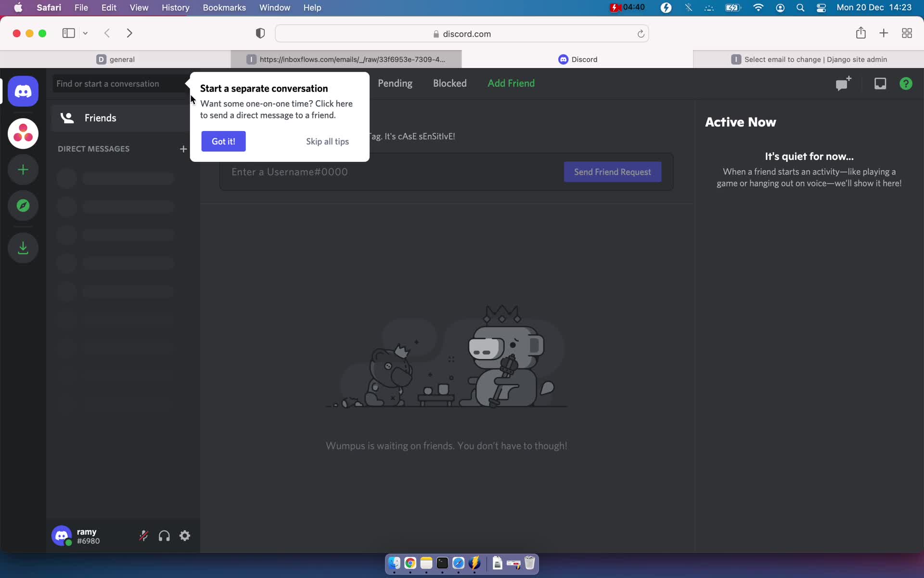Switch to the Pending tab
The image size is (924, 578).
[395, 83]
